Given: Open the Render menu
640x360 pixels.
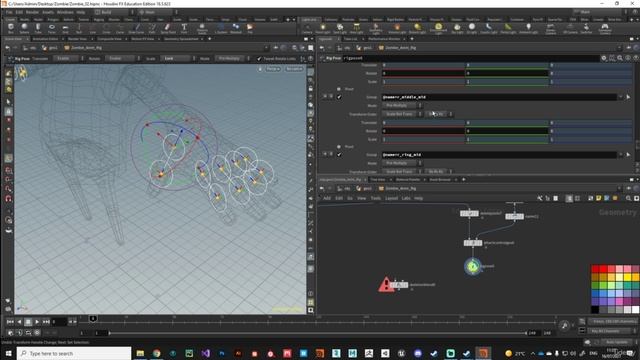Looking at the screenshot, I should (32, 12).
